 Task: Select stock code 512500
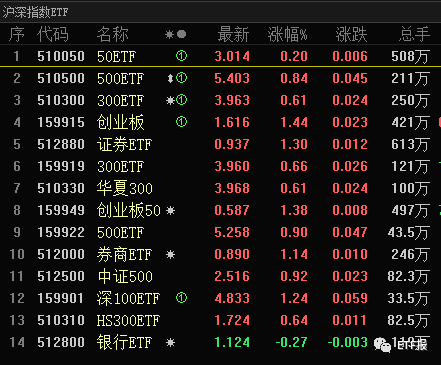[61, 276]
